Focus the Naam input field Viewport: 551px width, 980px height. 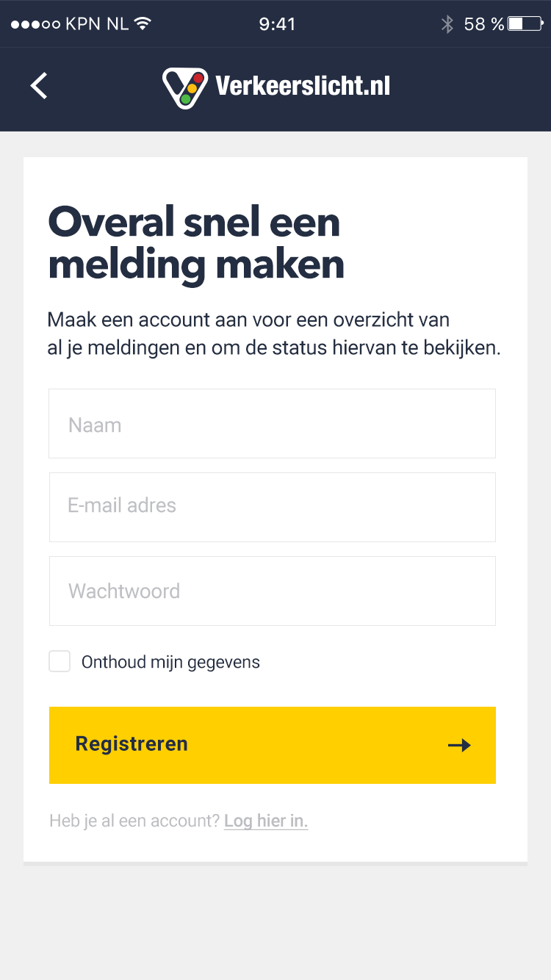[x=272, y=424]
